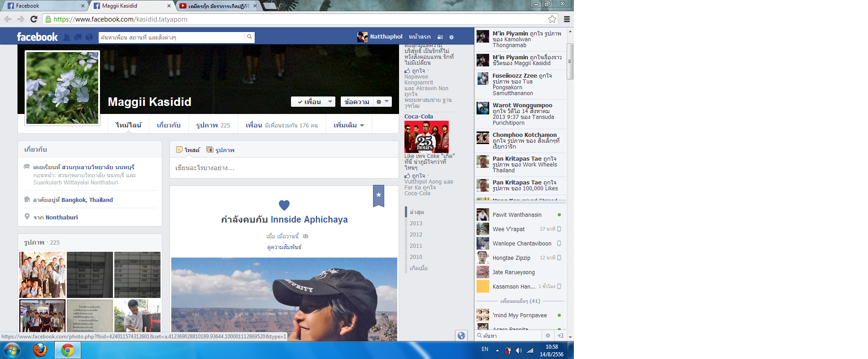The height and width of the screenshot is (359, 868).
Task: Open chat options gear icon
Action: 547,335
